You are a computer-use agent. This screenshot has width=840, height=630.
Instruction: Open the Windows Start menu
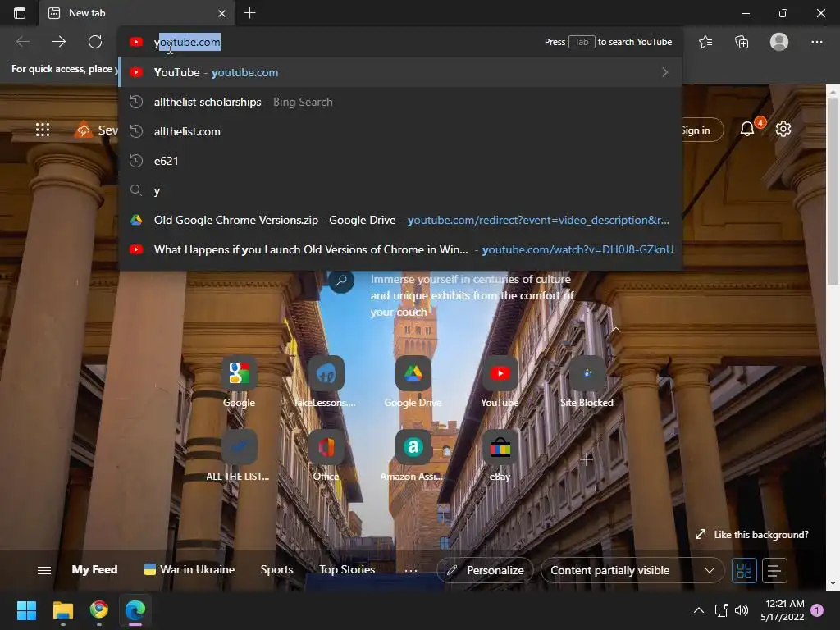click(x=26, y=610)
